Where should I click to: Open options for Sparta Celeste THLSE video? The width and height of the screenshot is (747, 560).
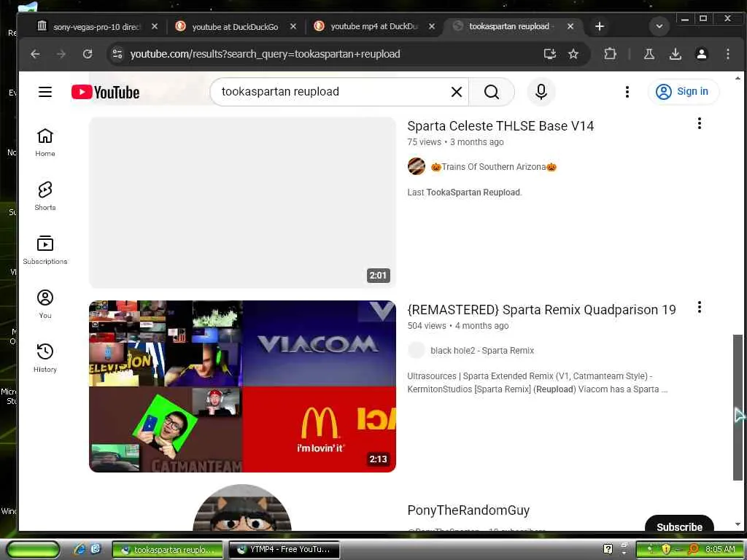pos(699,123)
